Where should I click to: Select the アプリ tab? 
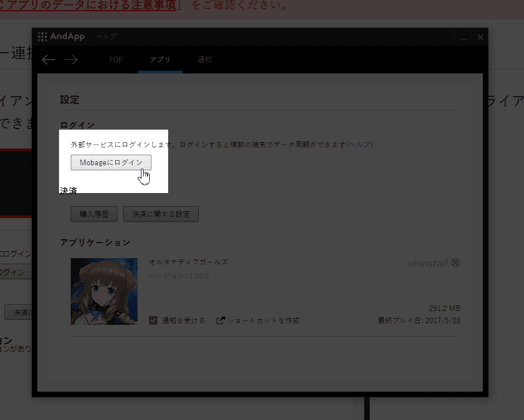click(160, 60)
